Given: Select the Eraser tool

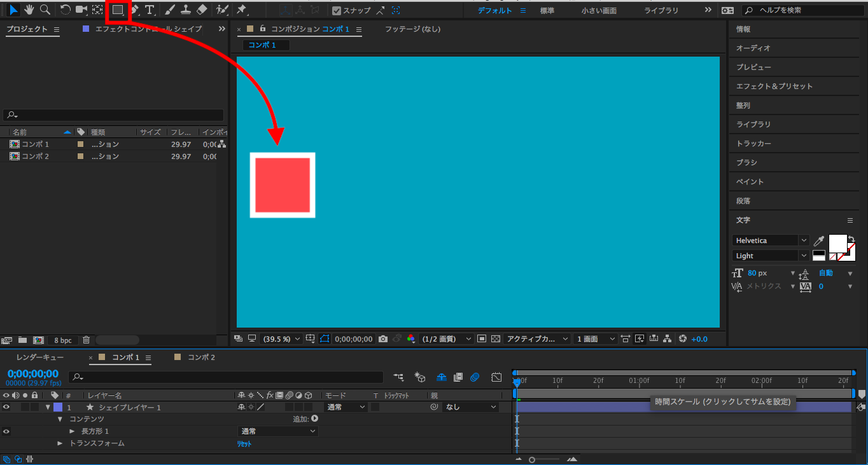Looking at the screenshot, I should click(202, 10).
